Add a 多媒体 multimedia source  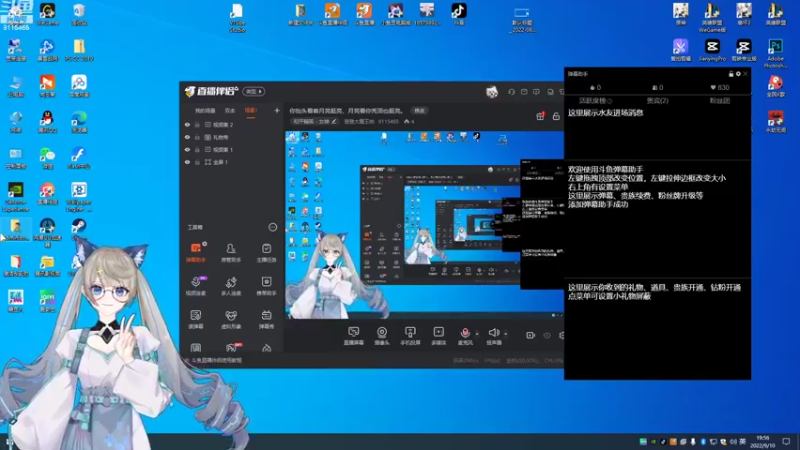coord(438,336)
